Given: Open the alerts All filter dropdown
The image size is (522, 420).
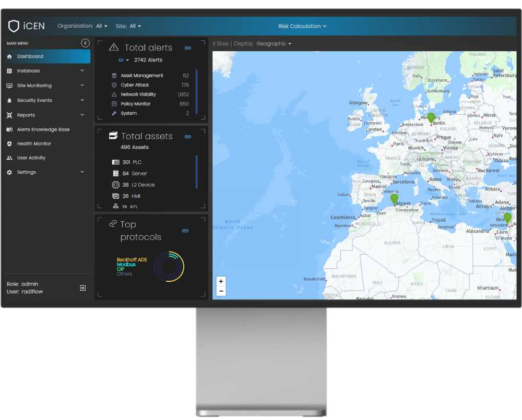Looking at the screenshot, I should tap(123, 60).
